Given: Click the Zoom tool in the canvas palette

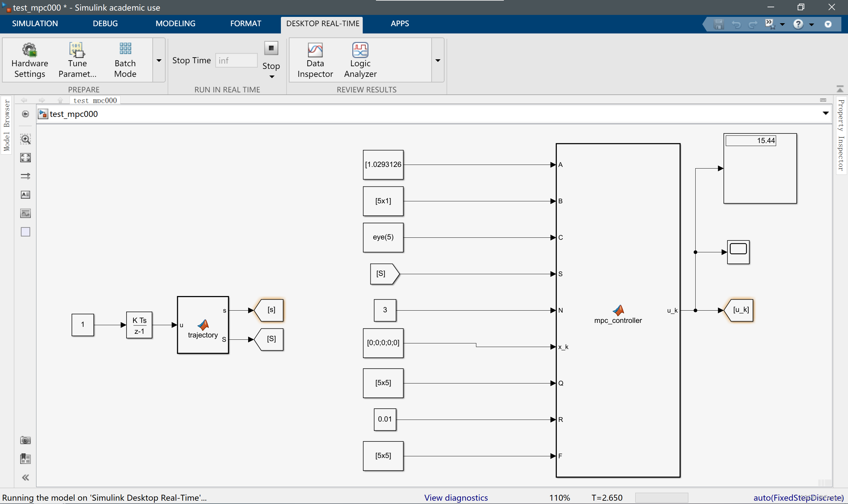Looking at the screenshot, I should point(26,139).
